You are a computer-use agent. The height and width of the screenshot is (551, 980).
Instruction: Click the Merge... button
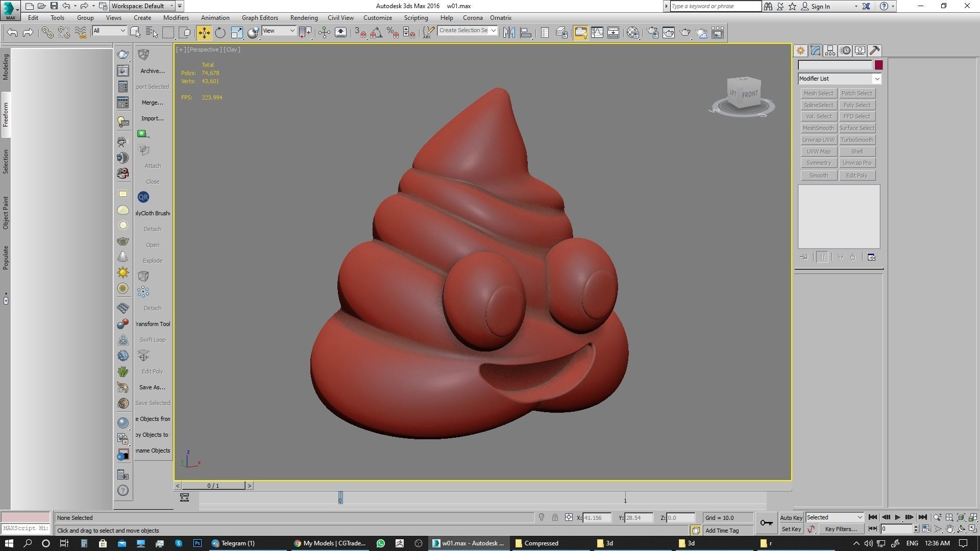point(152,103)
